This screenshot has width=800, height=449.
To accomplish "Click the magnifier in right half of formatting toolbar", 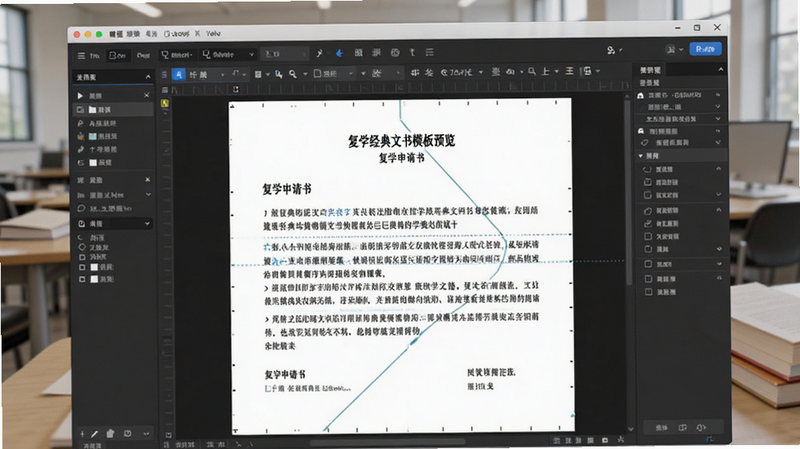I will point(532,71).
